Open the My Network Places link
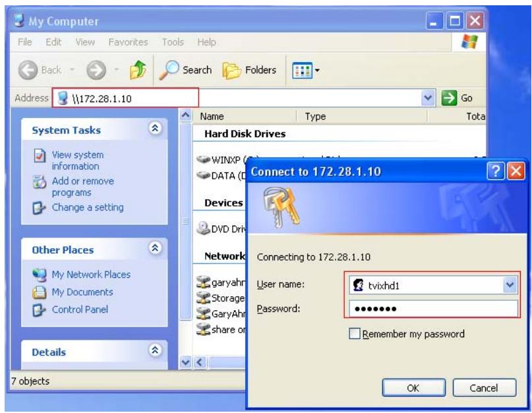Image resolution: width=532 pixels, height=413 pixels. 91,274
